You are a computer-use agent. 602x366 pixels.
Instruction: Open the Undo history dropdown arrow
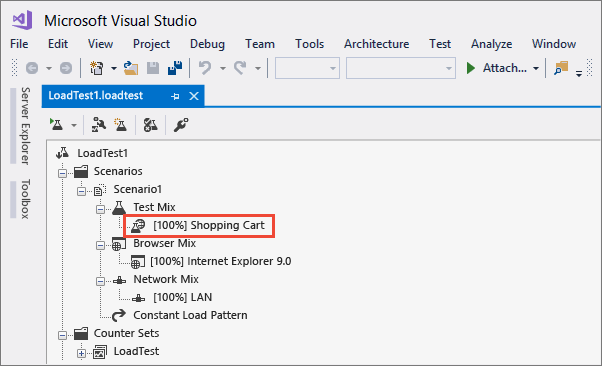pos(223,68)
